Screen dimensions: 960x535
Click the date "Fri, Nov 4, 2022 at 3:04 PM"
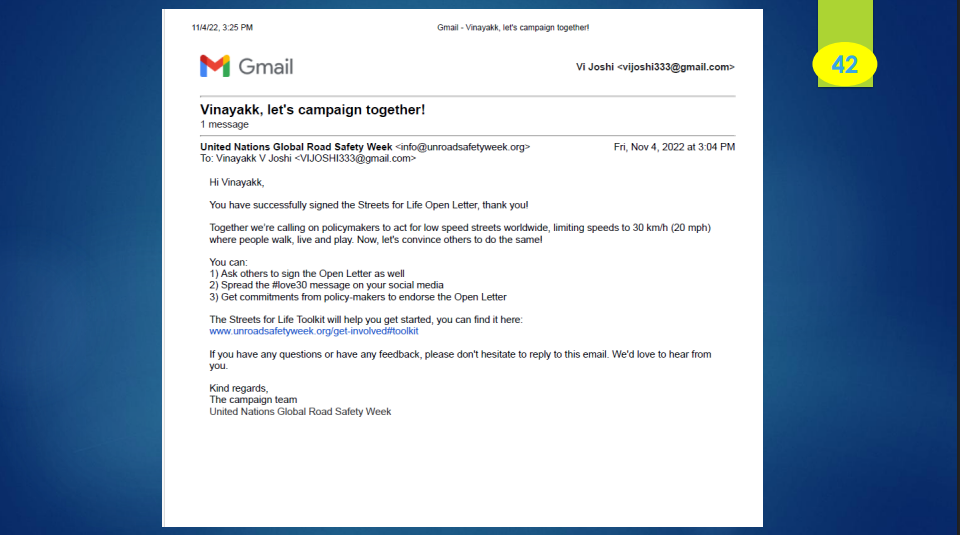674,147
